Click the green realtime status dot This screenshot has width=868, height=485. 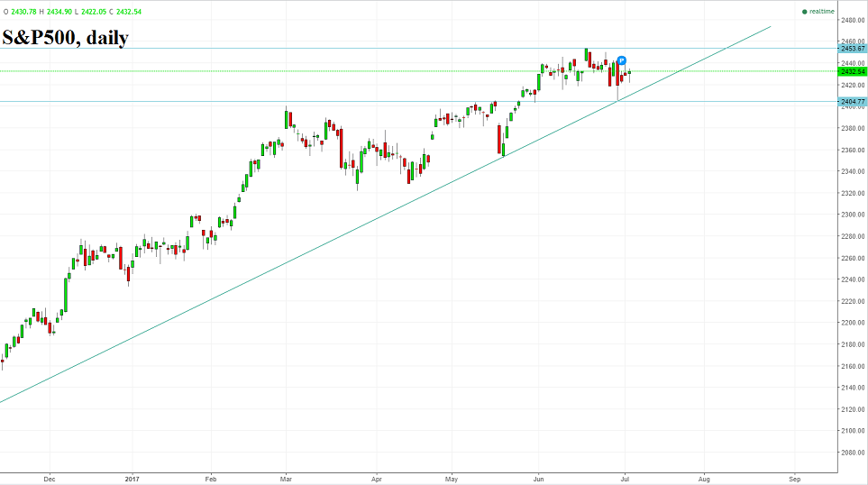coord(804,12)
